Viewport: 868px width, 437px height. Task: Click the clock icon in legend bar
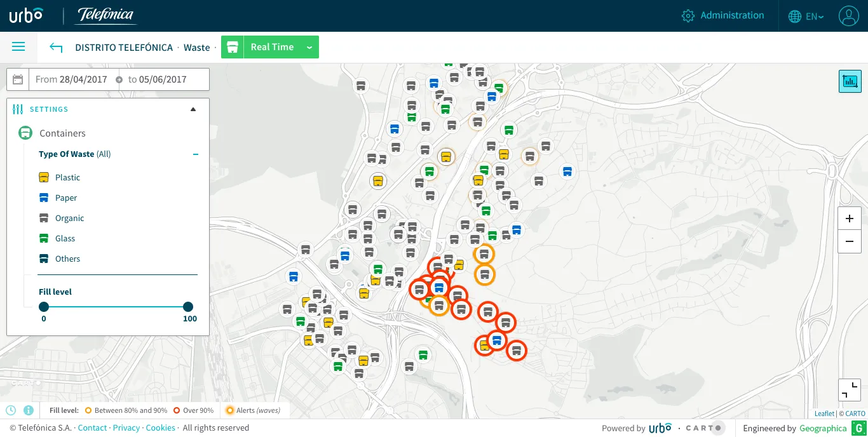click(x=11, y=410)
